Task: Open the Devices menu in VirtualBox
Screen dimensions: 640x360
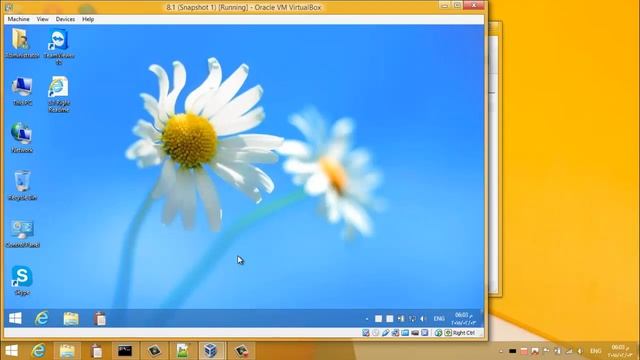Action: 65,19
